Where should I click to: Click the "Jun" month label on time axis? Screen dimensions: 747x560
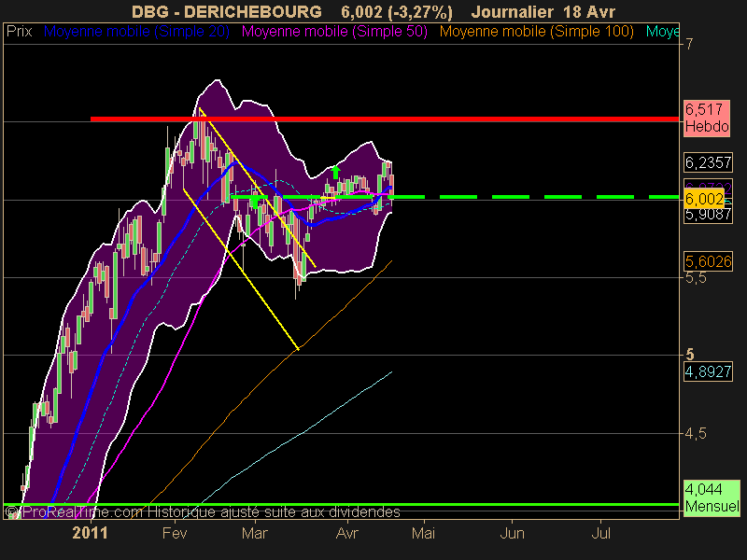pyautogui.click(x=512, y=533)
